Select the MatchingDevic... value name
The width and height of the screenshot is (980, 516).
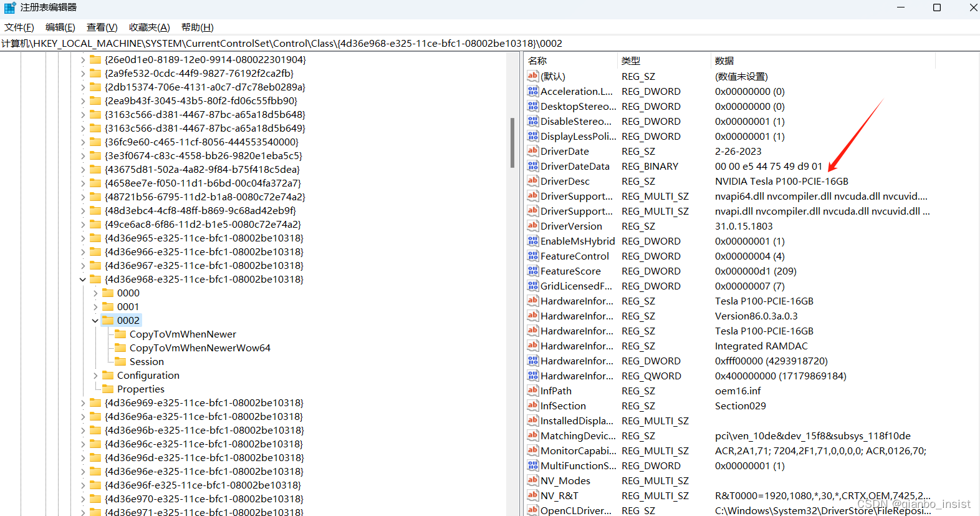point(578,436)
